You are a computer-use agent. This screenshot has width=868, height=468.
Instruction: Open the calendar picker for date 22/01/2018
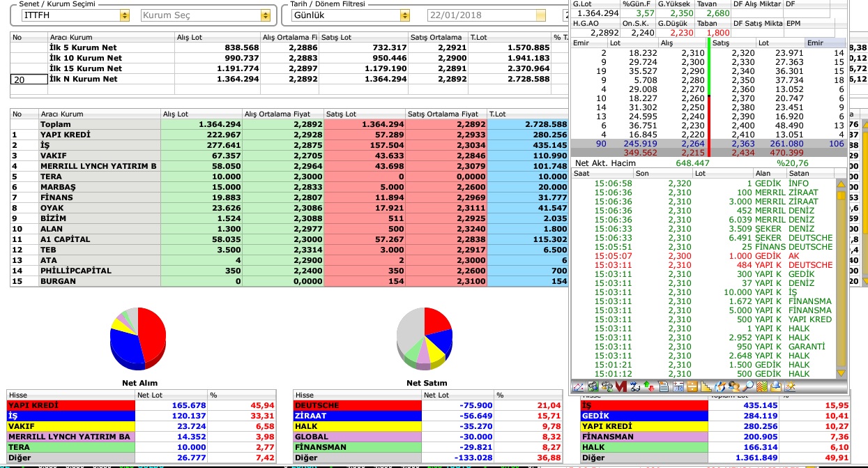(x=540, y=15)
